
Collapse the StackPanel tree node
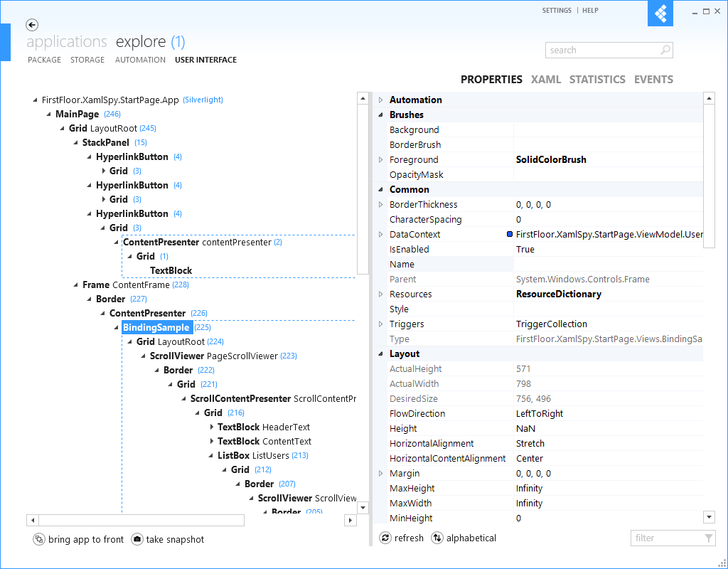(x=75, y=142)
